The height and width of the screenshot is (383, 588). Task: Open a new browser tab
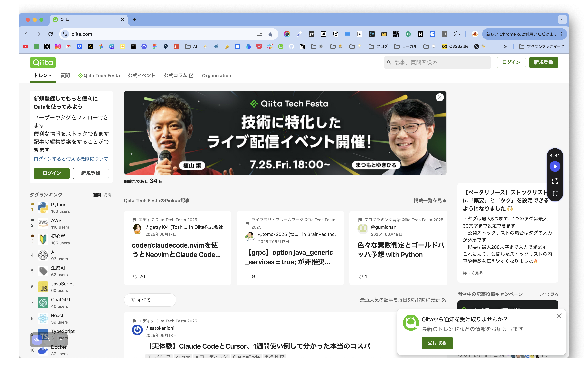(x=135, y=20)
